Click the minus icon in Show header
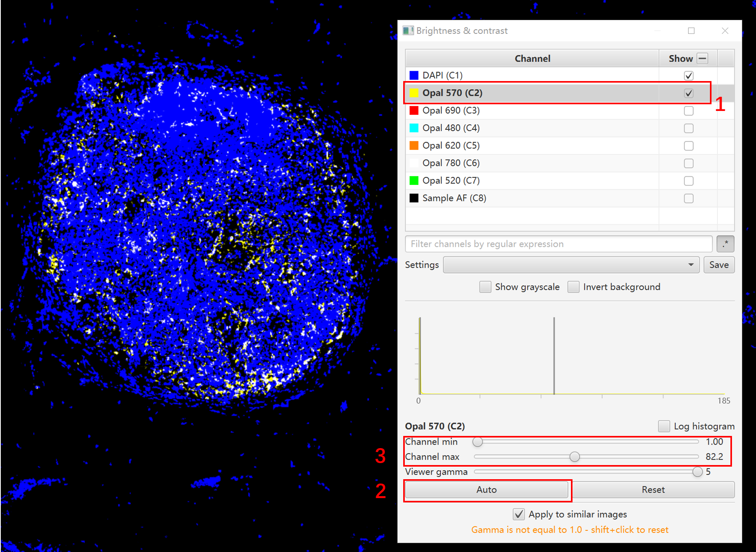Viewport: 756px width, 552px height. click(702, 59)
